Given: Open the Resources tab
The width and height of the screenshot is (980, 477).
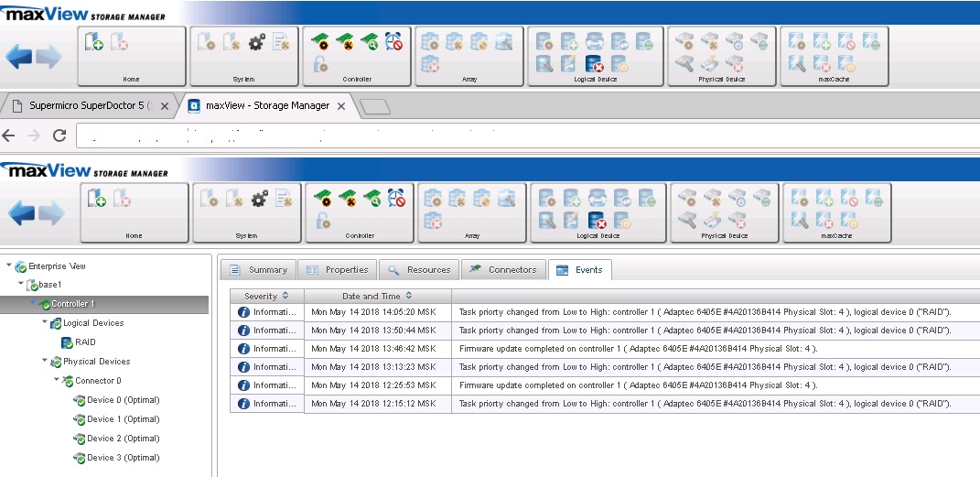Looking at the screenshot, I should coord(419,270).
